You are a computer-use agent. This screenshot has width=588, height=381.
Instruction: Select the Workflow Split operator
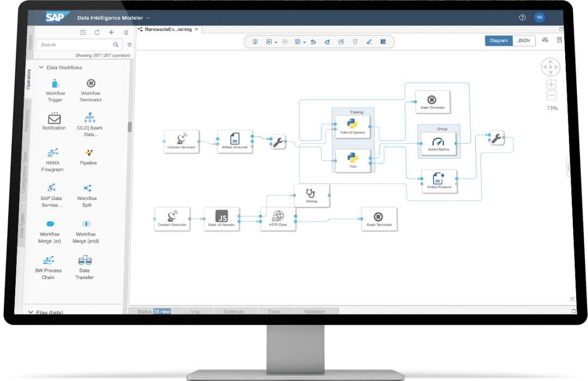point(87,196)
